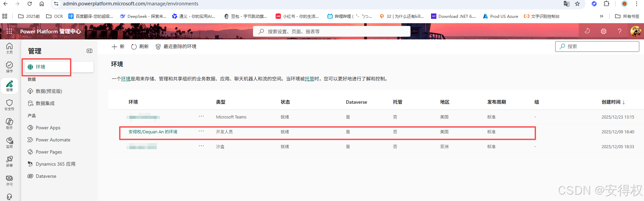Follow the 托管 link in description
644x201 pixels.
[x=310, y=79]
